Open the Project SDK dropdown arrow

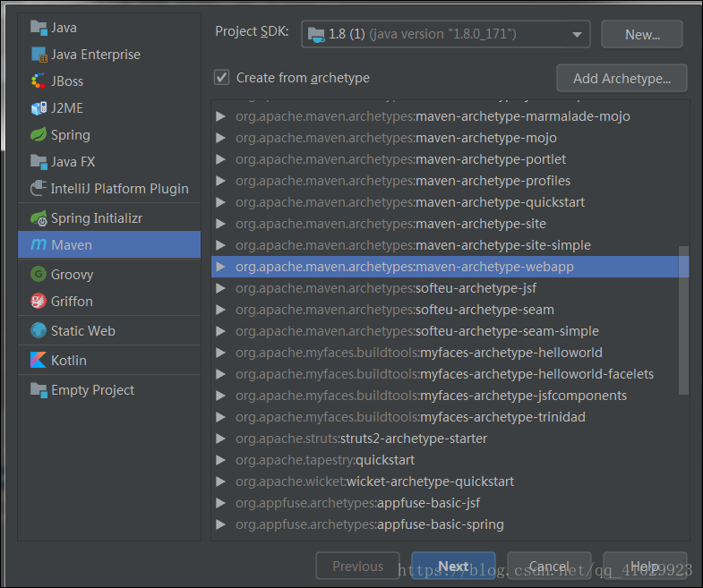coord(577,35)
